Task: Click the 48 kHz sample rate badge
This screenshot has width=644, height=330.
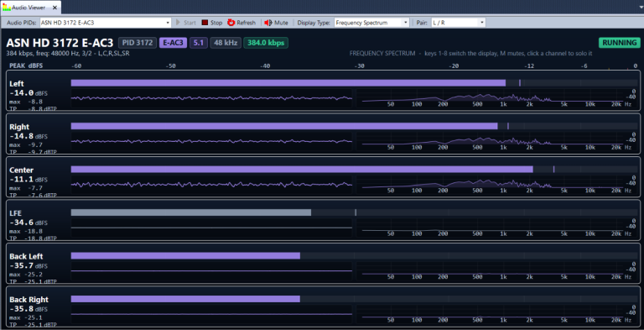Action: (x=226, y=43)
